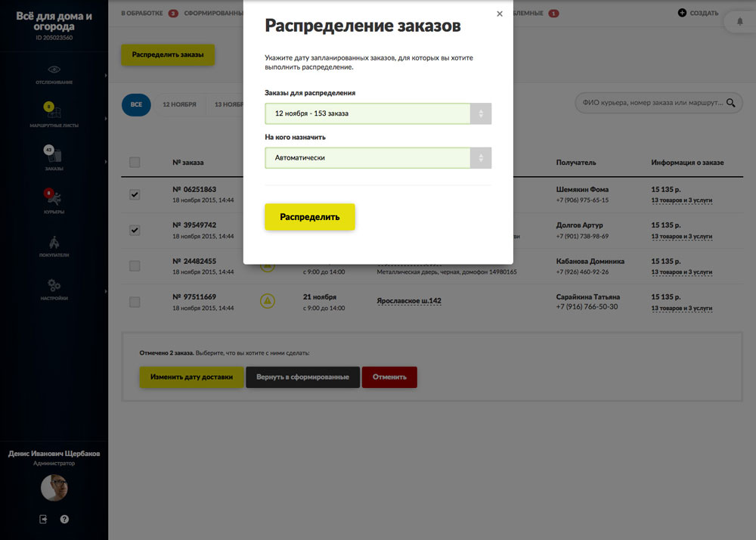
Task: Switch to the Сформированные tab
Action: (x=213, y=13)
